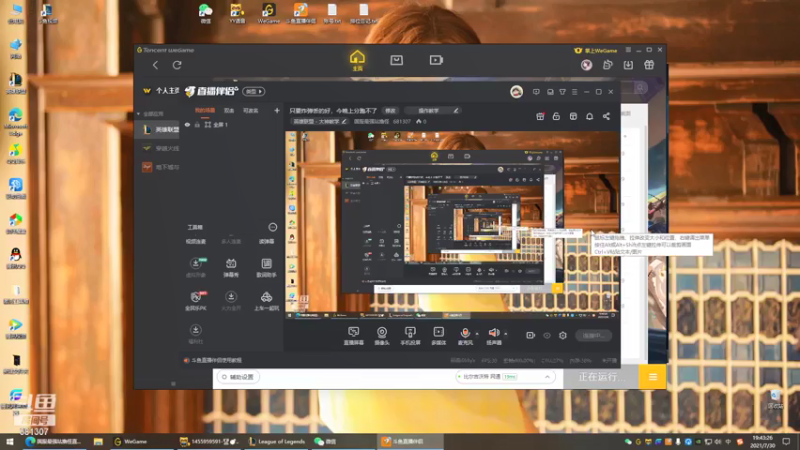Click the record video icon
Image resolution: width=800 pixels, height=450 pixels.
pos(531,335)
